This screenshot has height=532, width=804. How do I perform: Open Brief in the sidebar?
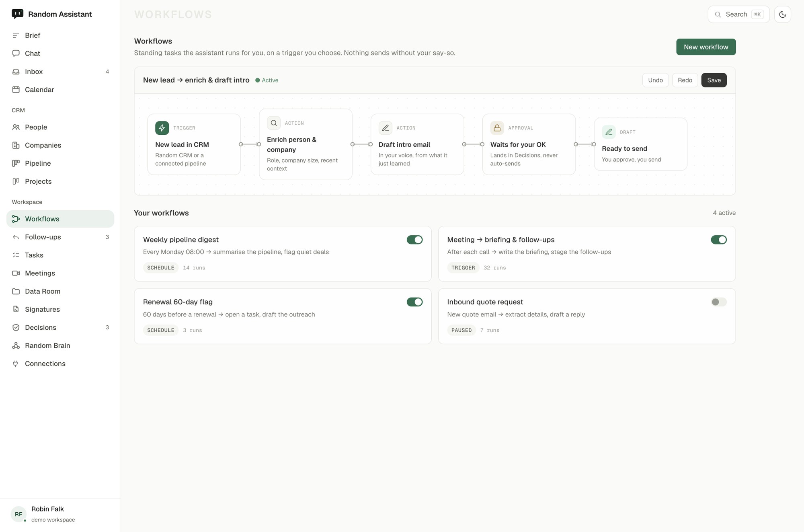[60, 35]
